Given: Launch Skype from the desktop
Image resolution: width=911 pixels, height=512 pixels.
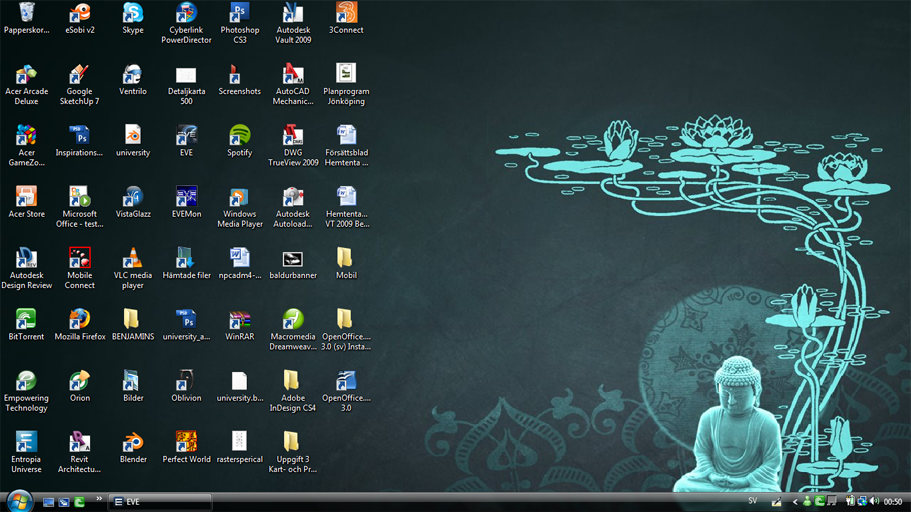Looking at the screenshot, I should [x=133, y=14].
